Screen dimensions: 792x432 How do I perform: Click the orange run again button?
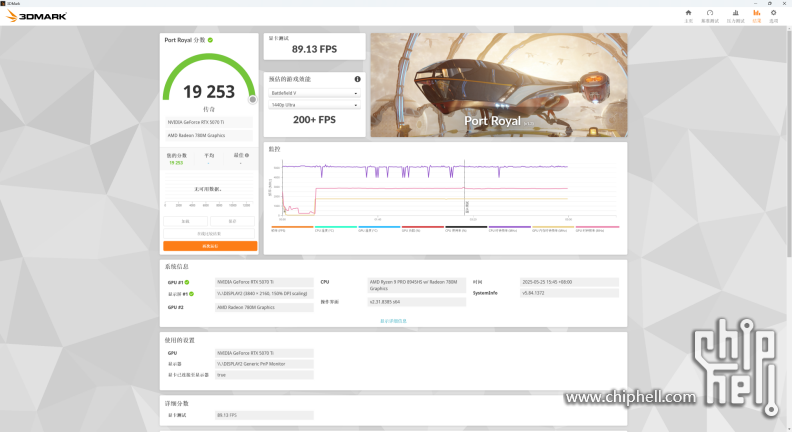pos(210,246)
